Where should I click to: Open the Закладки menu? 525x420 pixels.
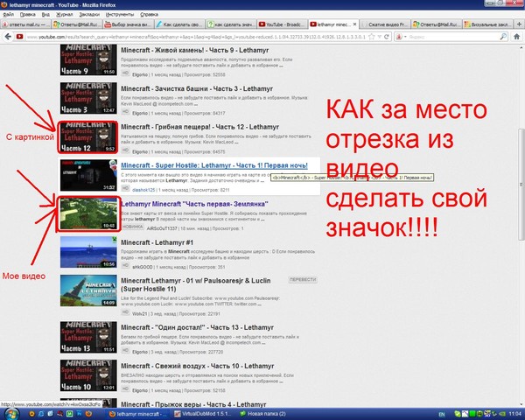[x=89, y=14]
